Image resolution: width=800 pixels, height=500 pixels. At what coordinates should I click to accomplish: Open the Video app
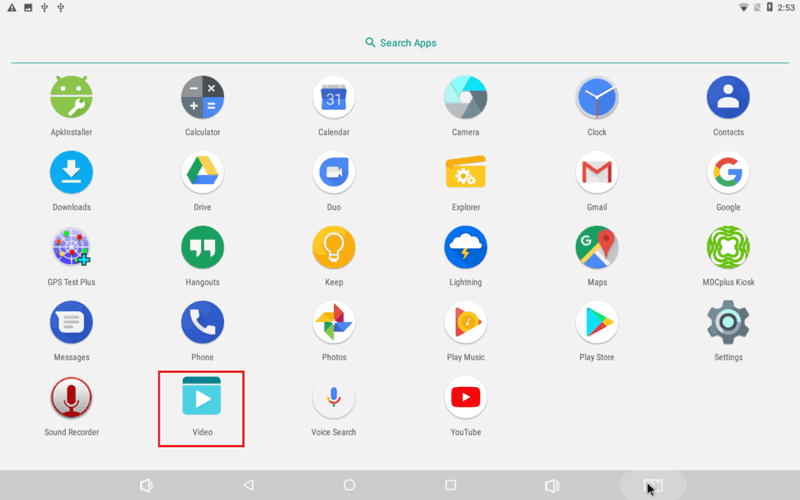pos(202,399)
